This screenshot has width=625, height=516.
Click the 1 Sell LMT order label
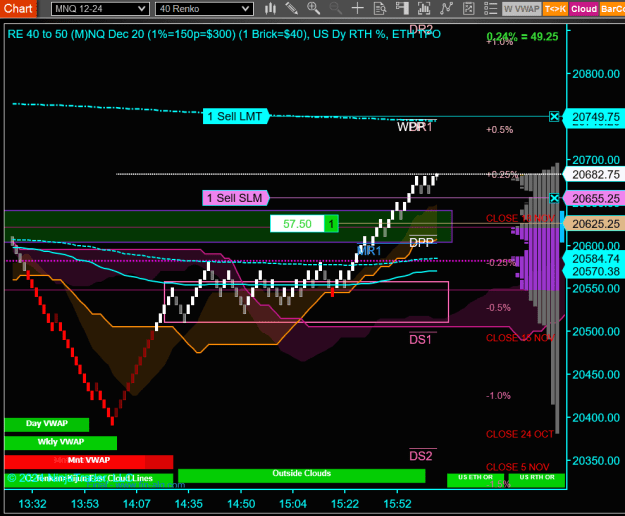pos(236,116)
